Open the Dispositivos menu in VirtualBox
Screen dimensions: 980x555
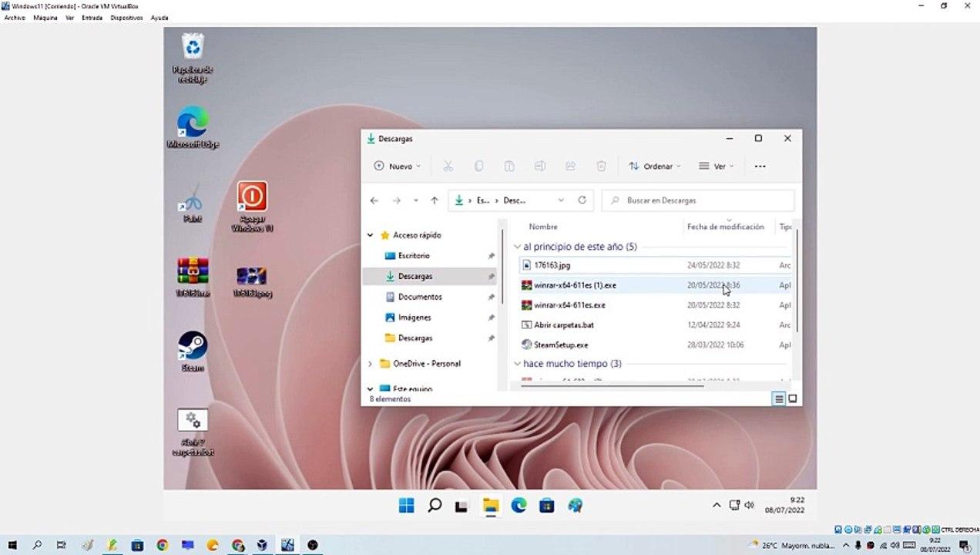click(x=126, y=17)
